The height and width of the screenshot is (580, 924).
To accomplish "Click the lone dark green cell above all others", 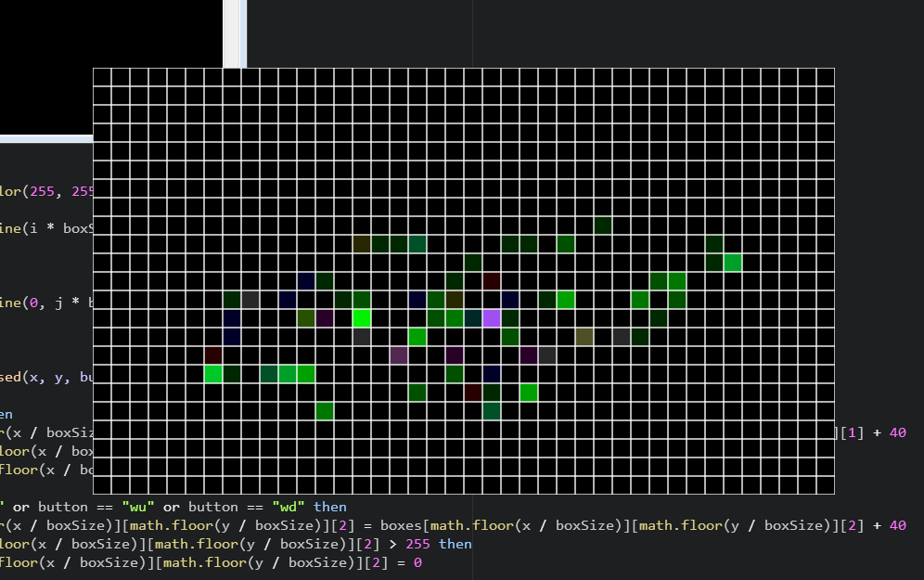I will click(603, 226).
